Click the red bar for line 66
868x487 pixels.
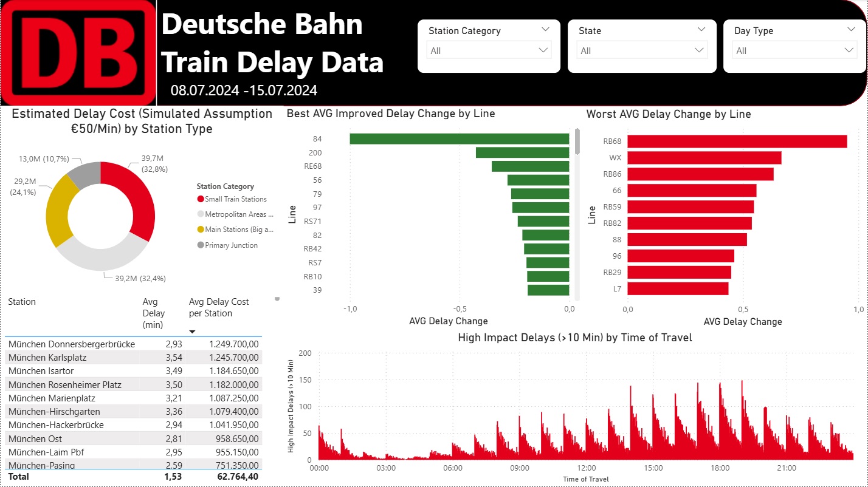692,191
